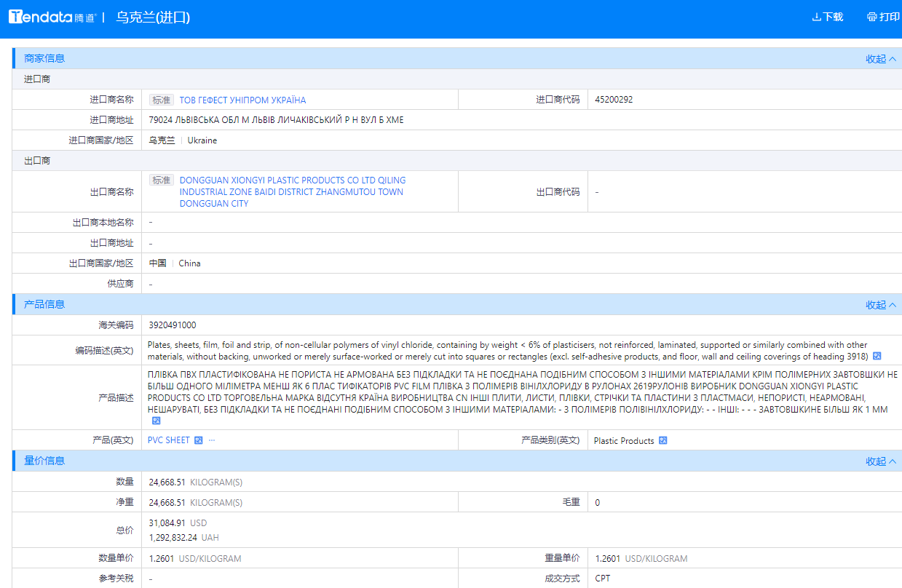Click the 乌克兰(进口) page title

point(153,17)
